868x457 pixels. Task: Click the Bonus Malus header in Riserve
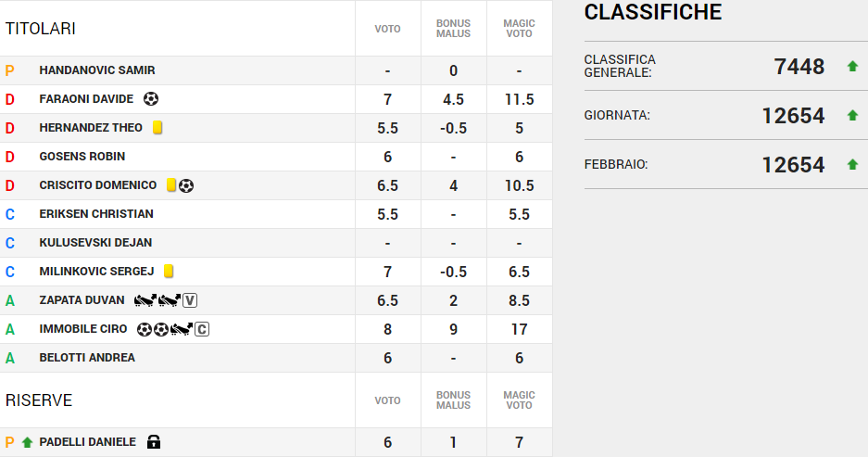[453, 400]
